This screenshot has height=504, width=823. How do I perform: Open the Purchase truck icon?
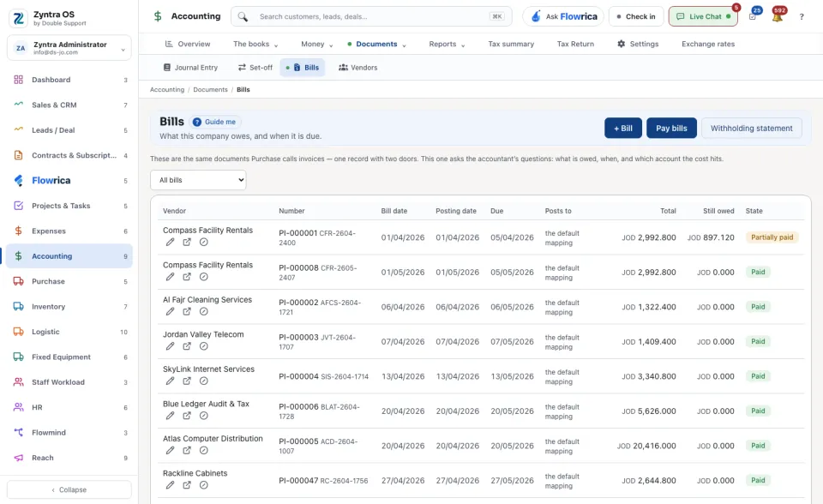[18, 281]
